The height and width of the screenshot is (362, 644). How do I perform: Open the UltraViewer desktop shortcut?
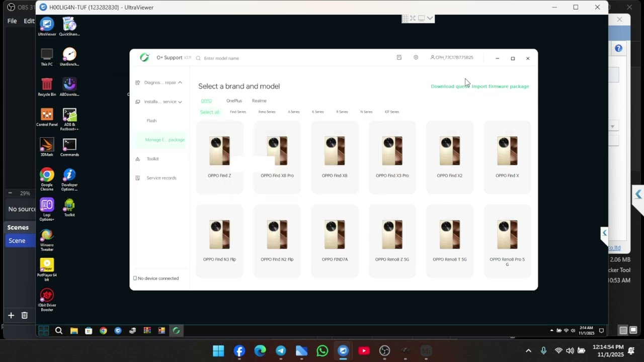pos(47,27)
